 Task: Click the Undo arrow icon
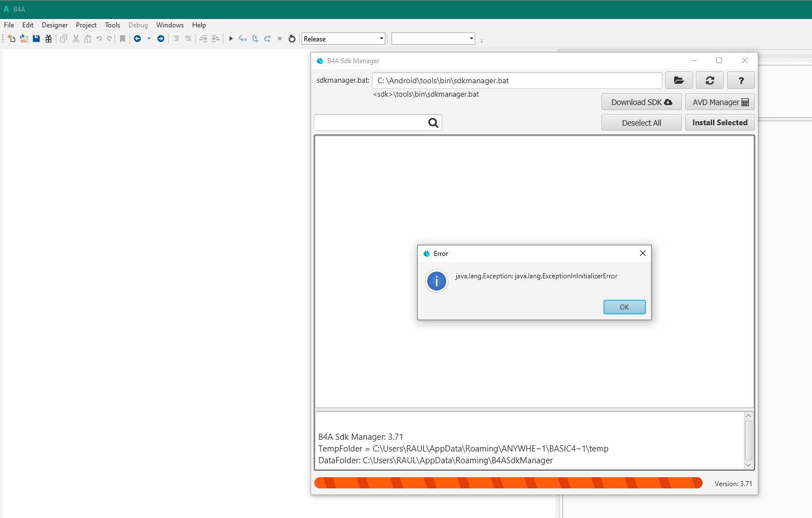(x=99, y=39)
